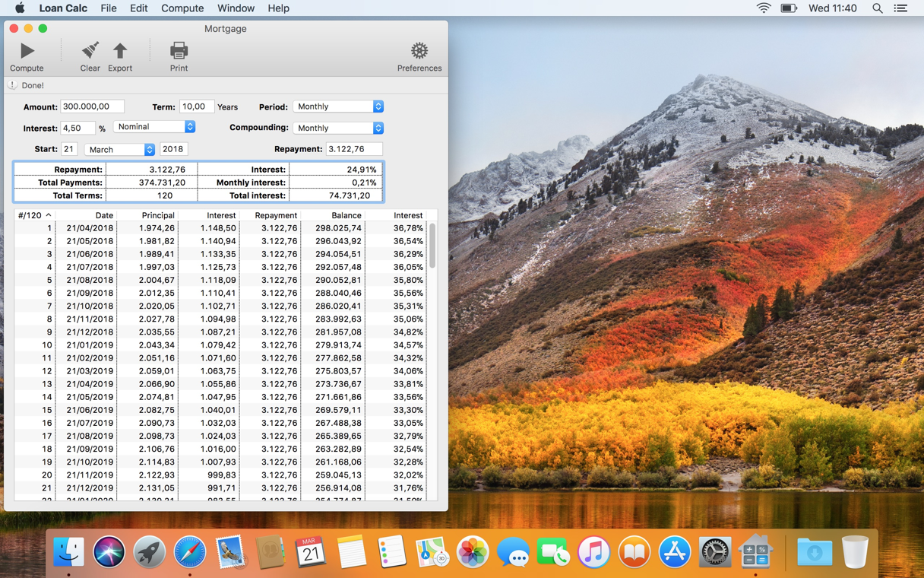This screenshot has height=578, width=924.
Task: Open Launchpad rocket icon
Action: point(150,551)
